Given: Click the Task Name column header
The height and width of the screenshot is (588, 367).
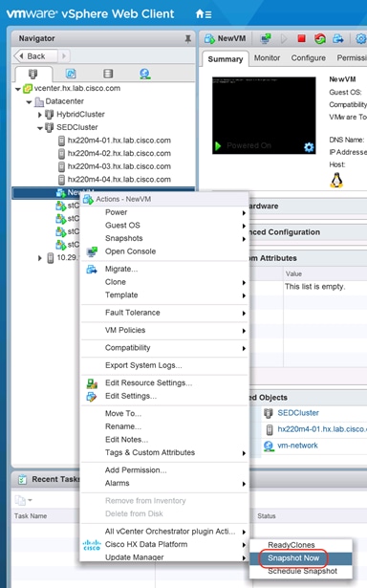Looking at the screenshot, I should coord(31,516).
